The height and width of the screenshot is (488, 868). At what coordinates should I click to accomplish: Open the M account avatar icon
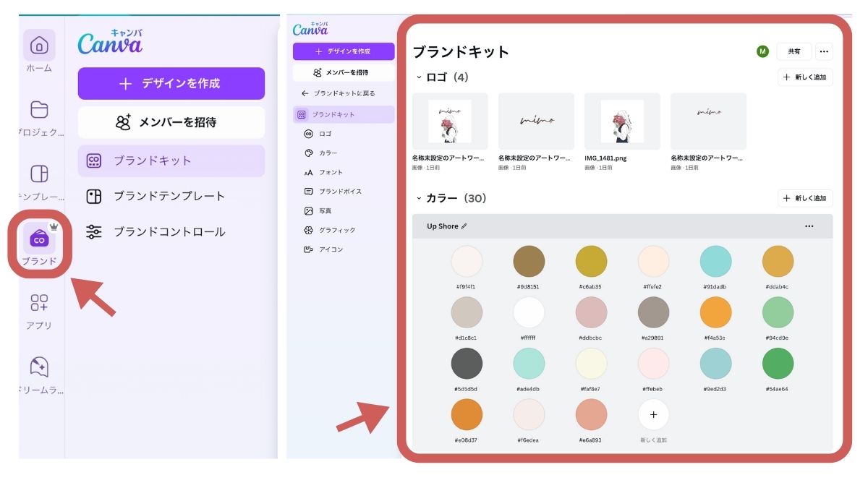tap(763, 51)
